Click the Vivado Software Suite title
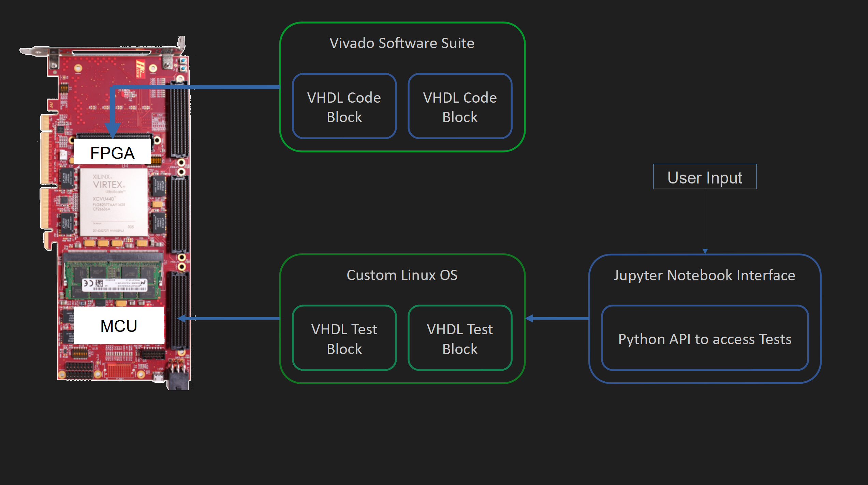The width and height of the screenshot is (868, 485). [402, 43]
